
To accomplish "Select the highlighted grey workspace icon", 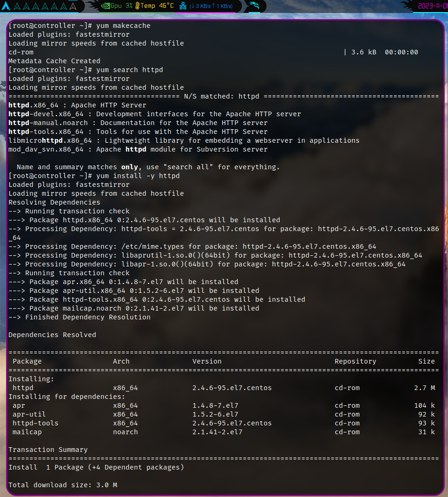I will point(72,7).
